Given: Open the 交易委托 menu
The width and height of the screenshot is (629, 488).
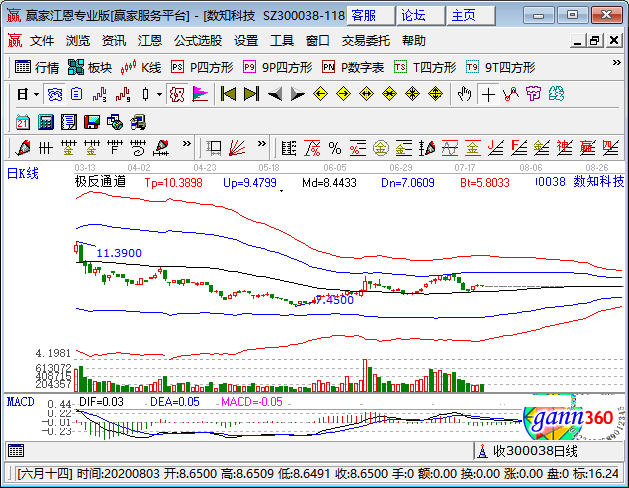Looking at the screenshot, I should [365, 40].
